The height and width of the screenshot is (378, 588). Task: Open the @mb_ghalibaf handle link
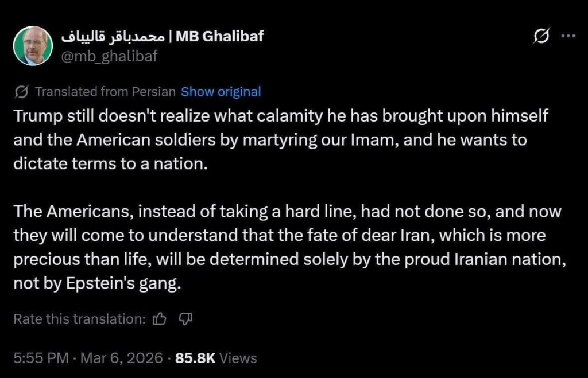click(108, 56)
